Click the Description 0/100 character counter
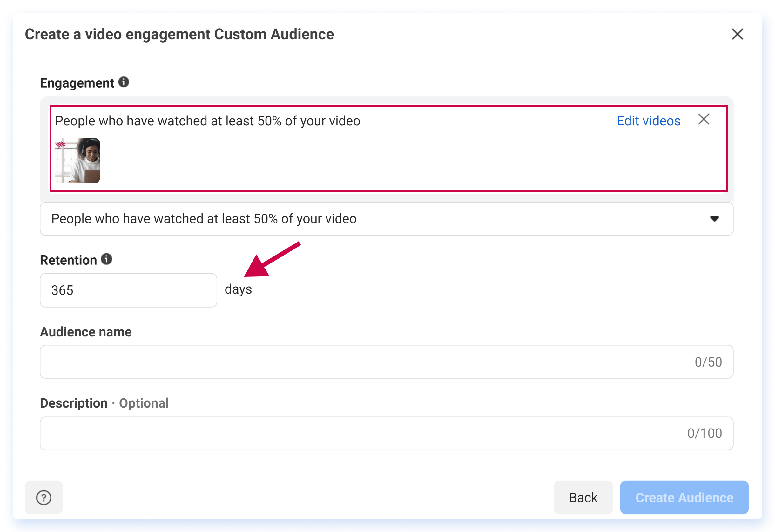The height and width of the screenshot is (532, 775). tap(704, 433)
